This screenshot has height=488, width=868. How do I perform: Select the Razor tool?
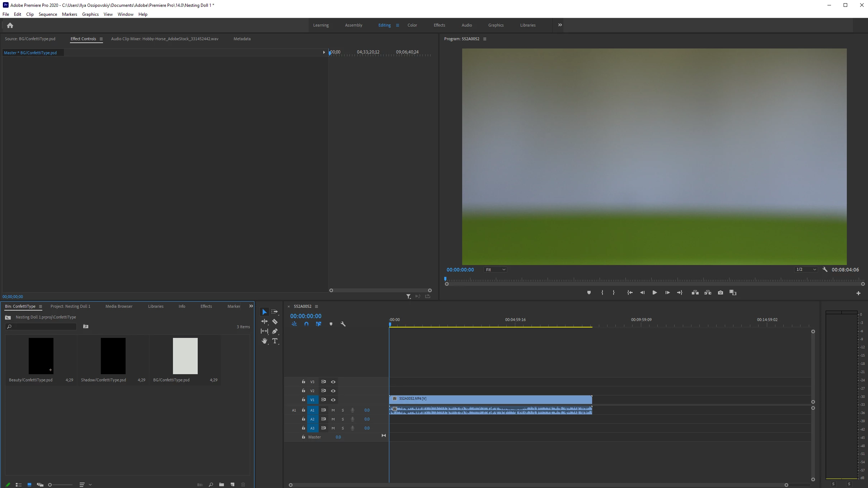275,322
